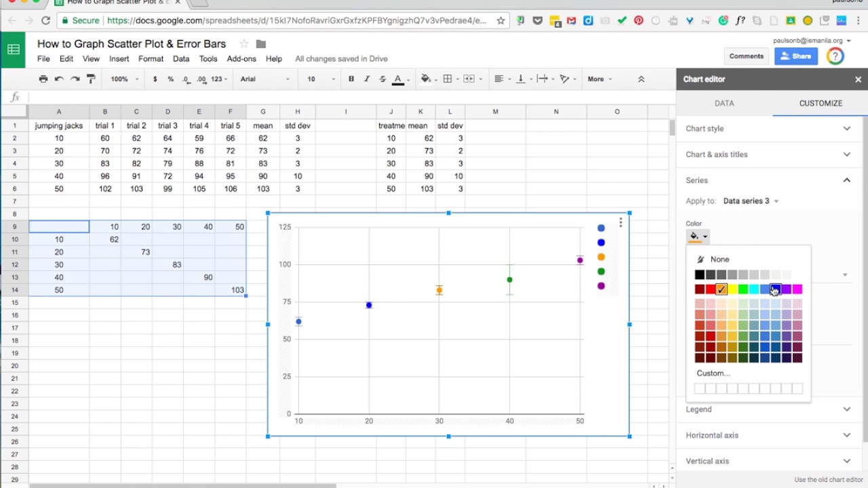Image resolution: width=868 pixels, height=488 pixels.
Task: Open the Arial font dropdown
Action: (x=265, y=79)
